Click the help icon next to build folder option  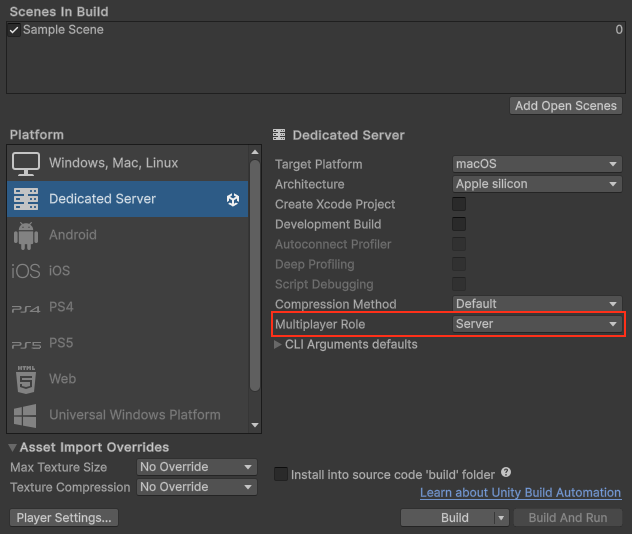click(x=506, y=473)
